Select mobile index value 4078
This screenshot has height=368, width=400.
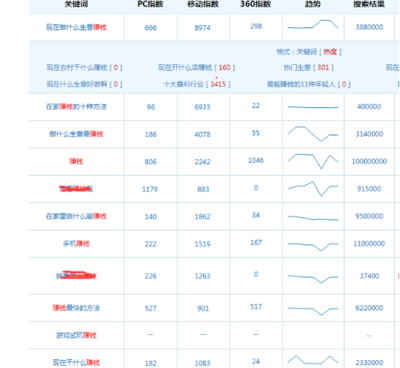203,134
